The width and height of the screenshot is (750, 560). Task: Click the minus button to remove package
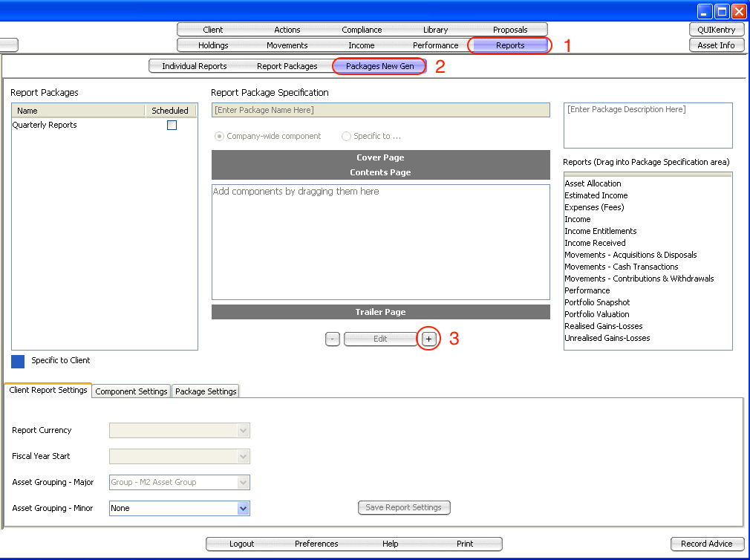tap(333, 339)
